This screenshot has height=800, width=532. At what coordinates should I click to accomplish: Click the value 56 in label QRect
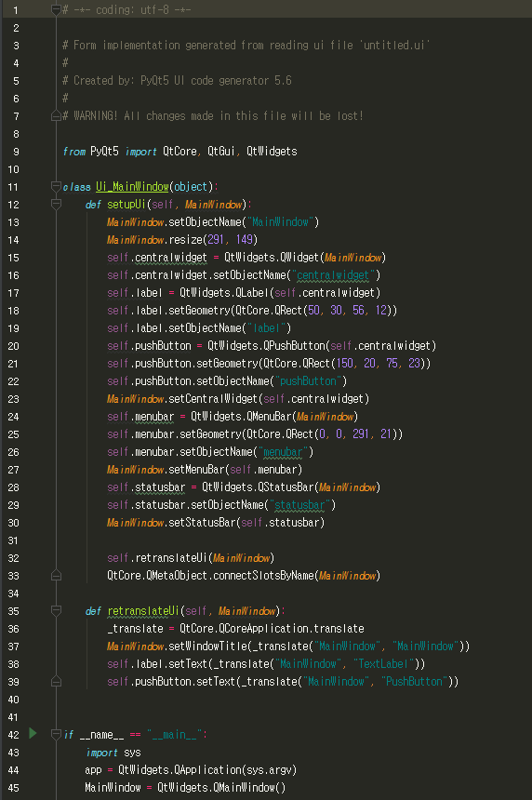pos(359,311)
